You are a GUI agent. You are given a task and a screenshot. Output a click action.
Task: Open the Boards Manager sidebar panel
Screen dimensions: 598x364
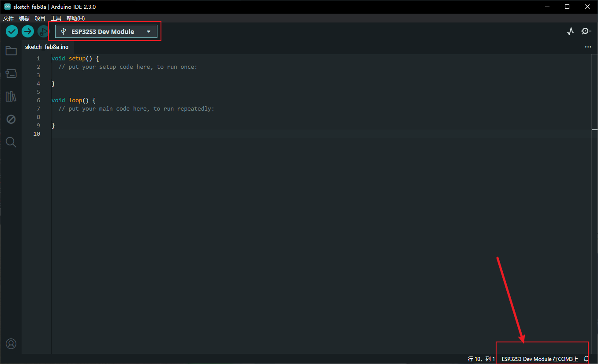(x=11, y=74)
